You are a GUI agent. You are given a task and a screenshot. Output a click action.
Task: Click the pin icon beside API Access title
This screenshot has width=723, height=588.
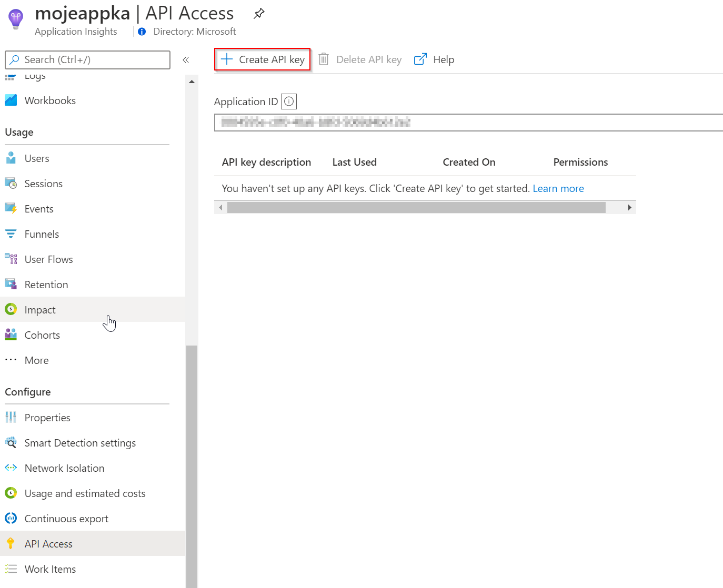[x=259, y=14]
